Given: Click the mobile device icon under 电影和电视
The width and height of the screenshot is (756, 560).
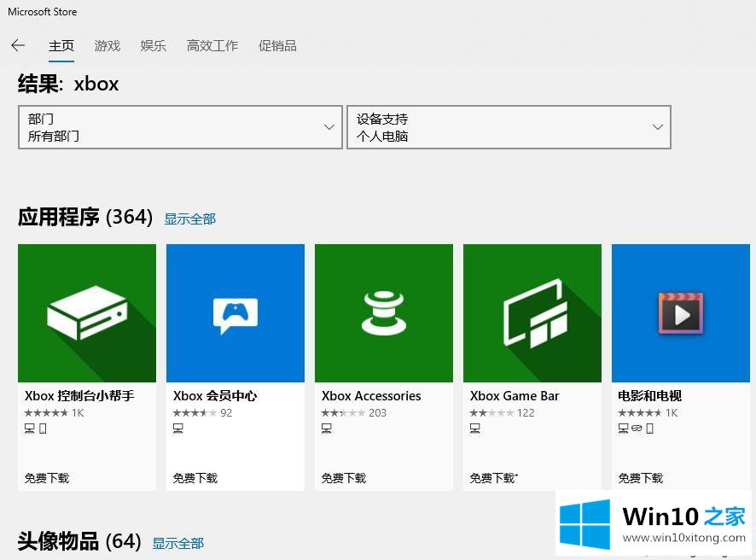Looking at the screenshot, I should [x=649, y=429].
